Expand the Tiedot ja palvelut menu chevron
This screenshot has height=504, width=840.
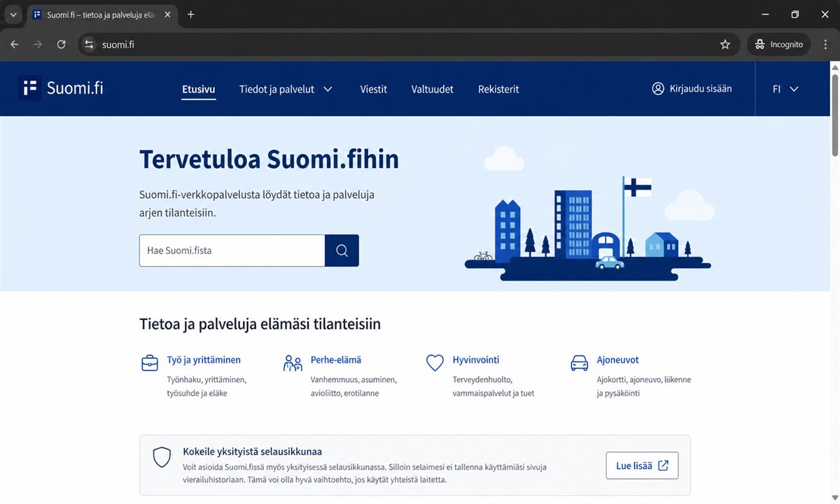point(328,89)
